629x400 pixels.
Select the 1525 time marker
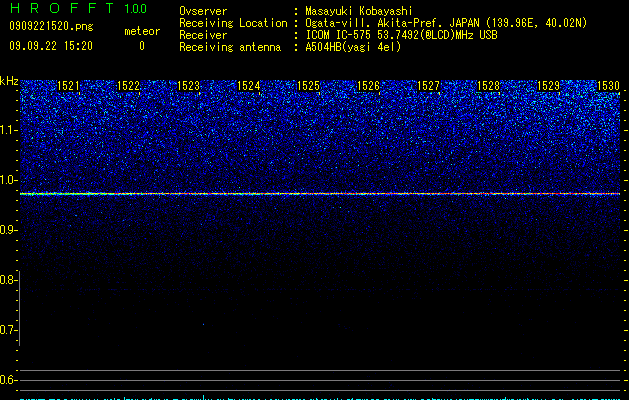click(x=308, y=86)
